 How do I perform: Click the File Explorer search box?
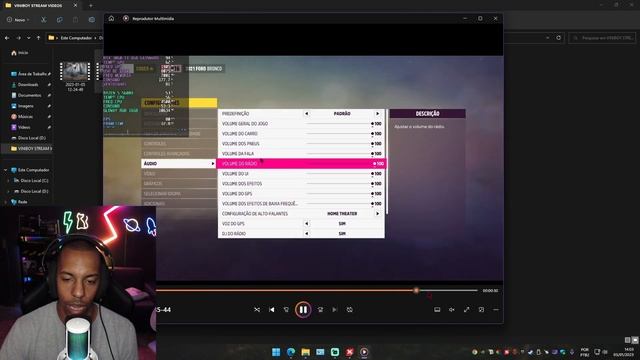602,38
